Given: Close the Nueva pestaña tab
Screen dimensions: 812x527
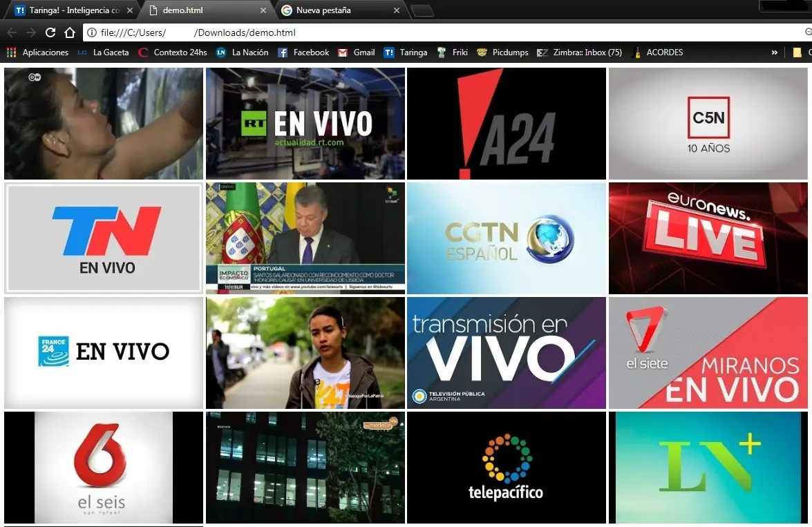Looking at the screenshot, I should (x=397, y=10).
